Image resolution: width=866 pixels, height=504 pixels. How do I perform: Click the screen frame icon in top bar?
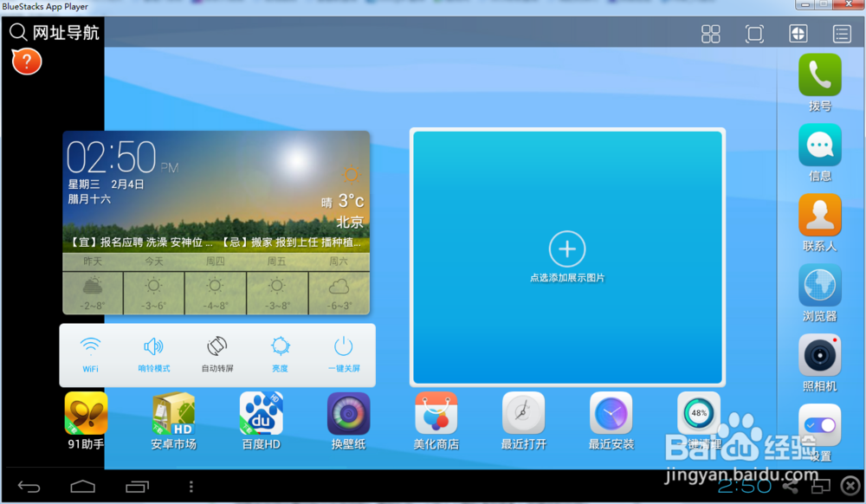pyautogui.click(x=754, y=34)
